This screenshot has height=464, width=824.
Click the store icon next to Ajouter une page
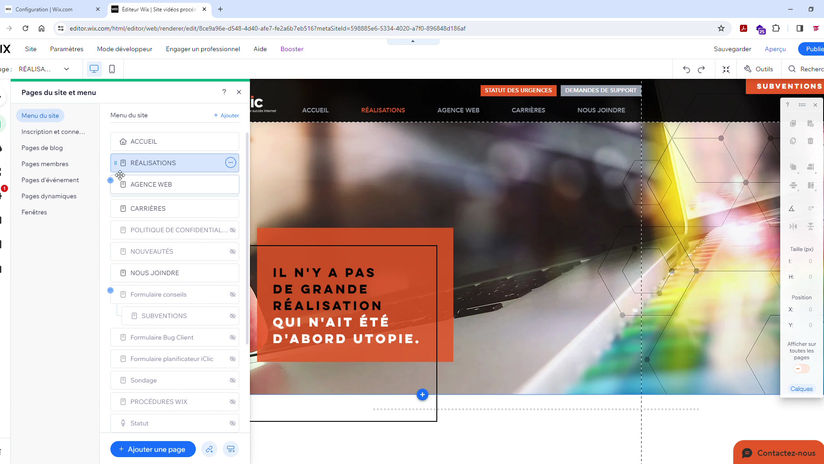[230, 449]
